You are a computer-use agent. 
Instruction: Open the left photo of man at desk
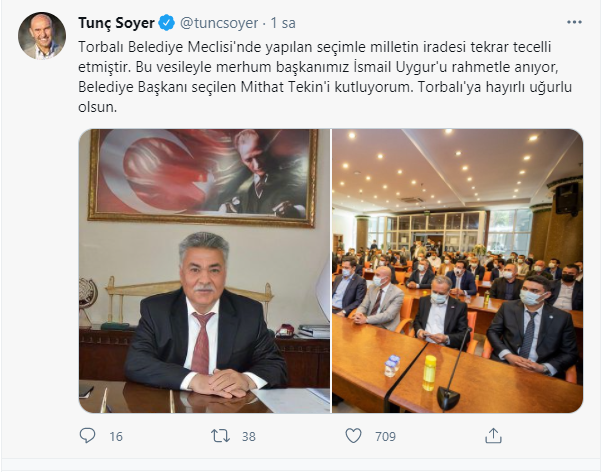tap(204, 271)
